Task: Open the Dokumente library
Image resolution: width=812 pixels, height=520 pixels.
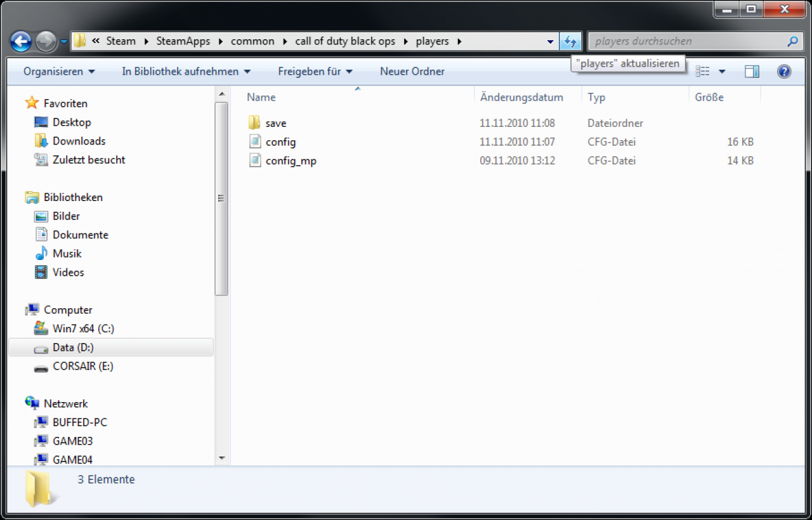Action: pos(81,235)
